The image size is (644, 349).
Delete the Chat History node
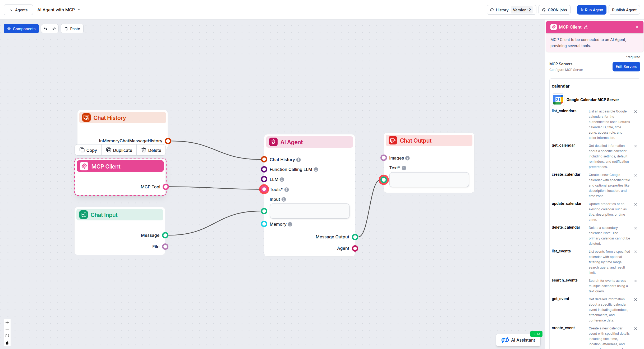click(x=151, y=150)
